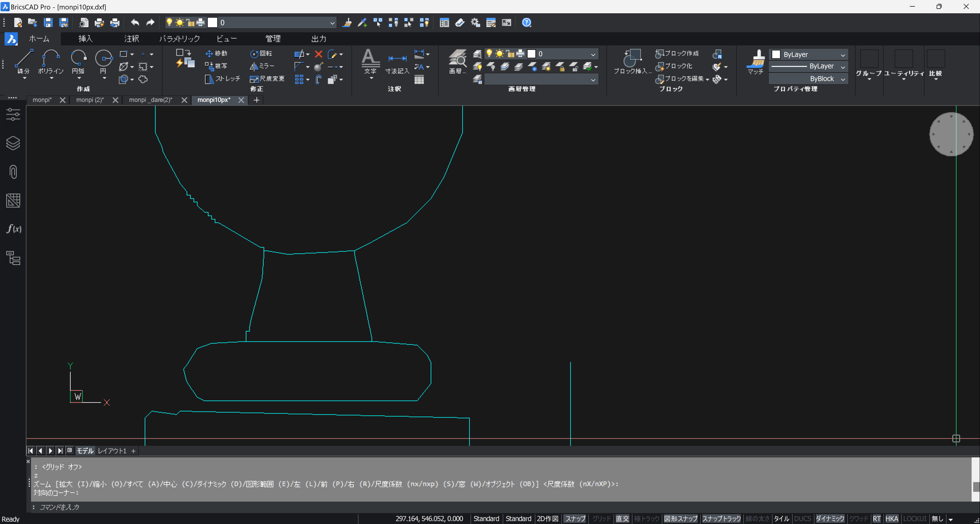Switch to the monpi_dare(2)* drawing tab
This screenshot has width=980, height=524.
click(x=150, y=100)
